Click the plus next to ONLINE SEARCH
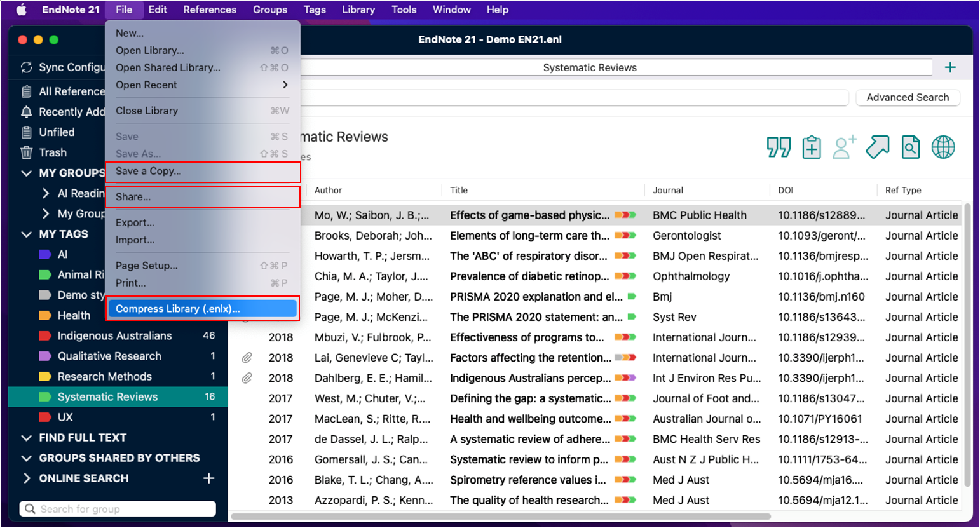The image size is (980, 528). click(x=208, y=478)
